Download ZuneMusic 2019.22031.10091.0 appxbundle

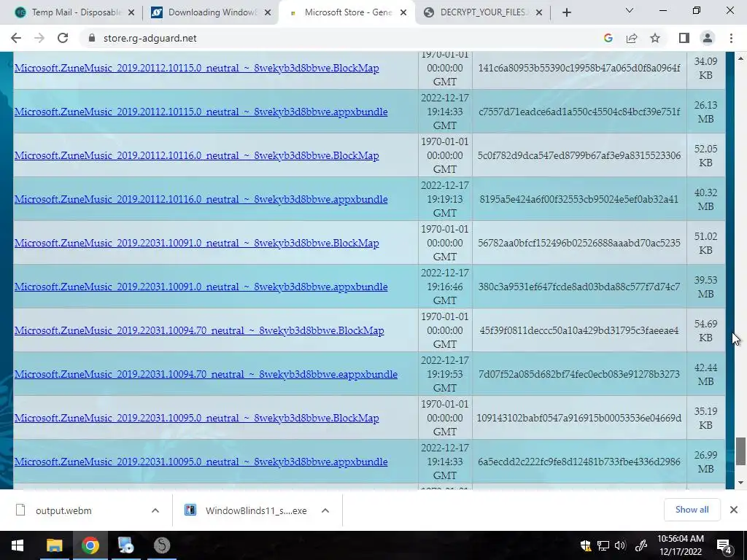coord(201,287)
